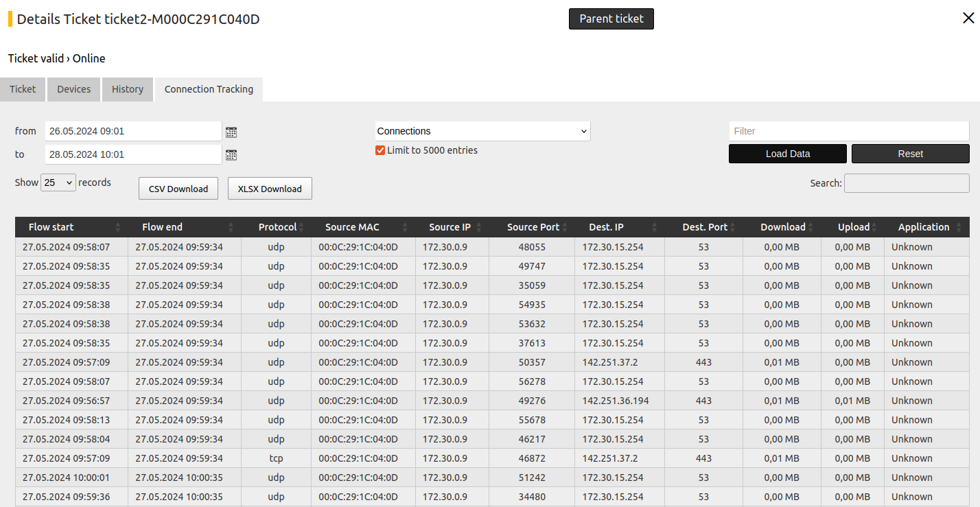Image resolution: width=980 pixels, height=507 pixels.
Task: Switch to the Ticket tab
Action: pos(23,89)
